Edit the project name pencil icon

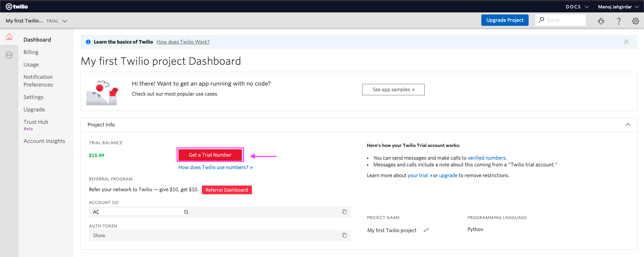pos(426,230)
